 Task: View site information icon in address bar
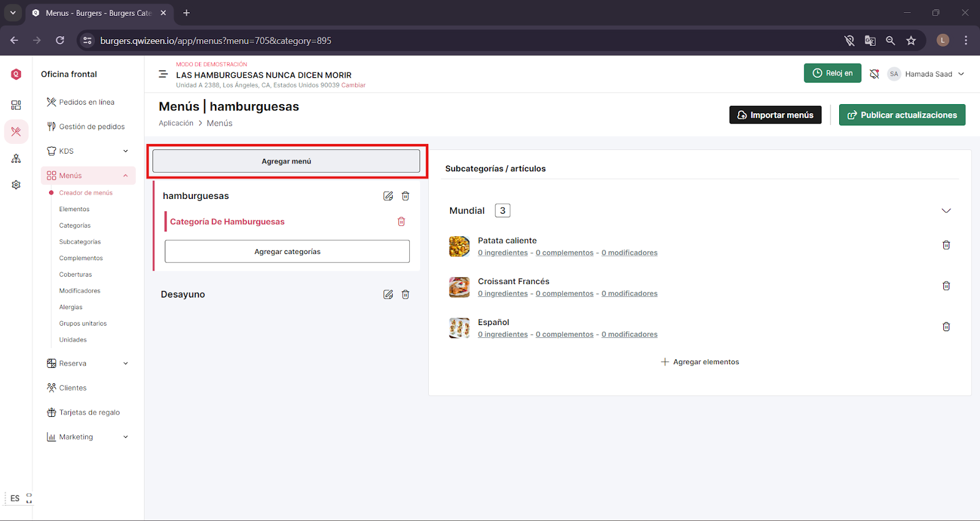pyautogui.click(x=88, y=40)
